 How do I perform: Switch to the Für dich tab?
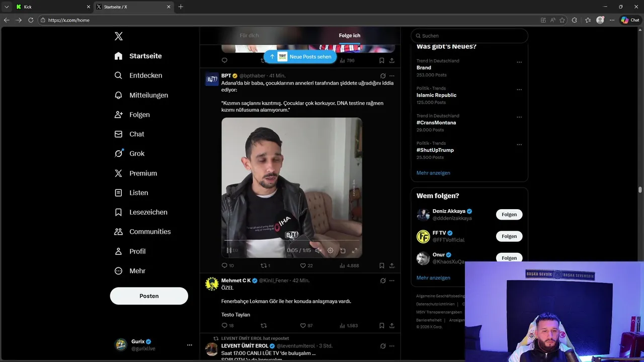tap(250, 36)
